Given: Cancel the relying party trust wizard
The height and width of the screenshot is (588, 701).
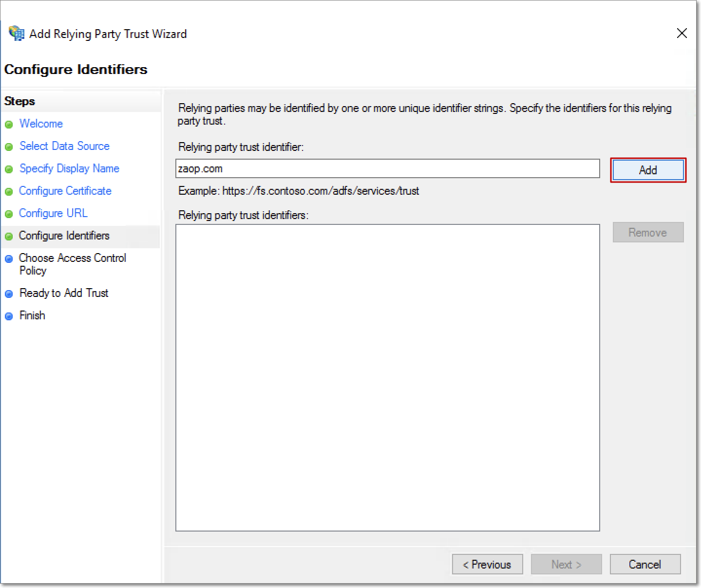Looking at the screenshot, I should tap(645, 565).
